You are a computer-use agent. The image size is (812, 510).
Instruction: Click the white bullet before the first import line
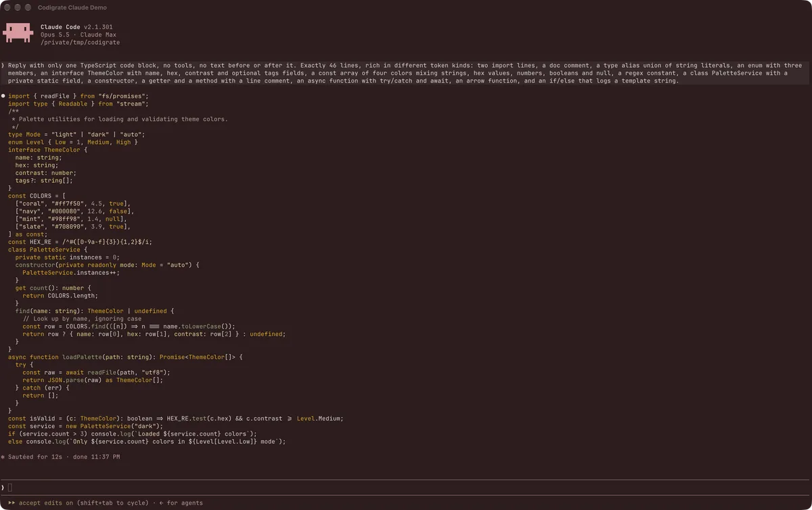point(3,96)
